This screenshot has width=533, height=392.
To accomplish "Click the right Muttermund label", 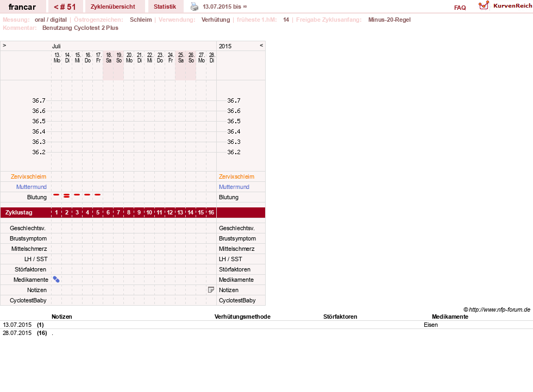I will click(x=234, y=187).
